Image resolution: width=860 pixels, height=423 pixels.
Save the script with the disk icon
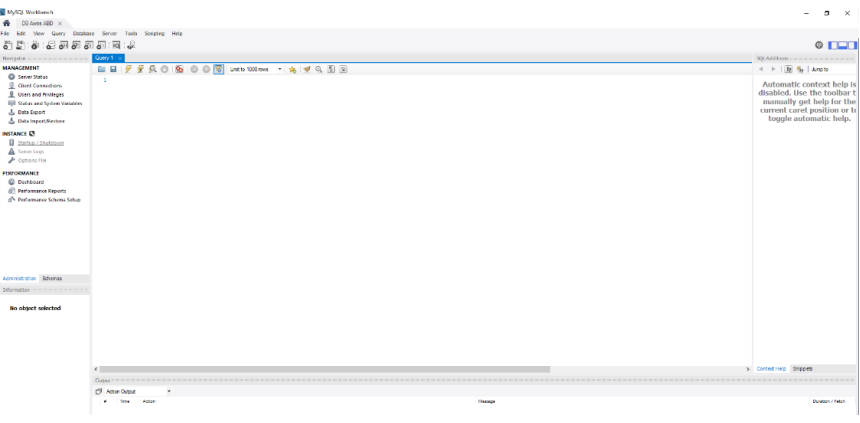pos(113,69)
